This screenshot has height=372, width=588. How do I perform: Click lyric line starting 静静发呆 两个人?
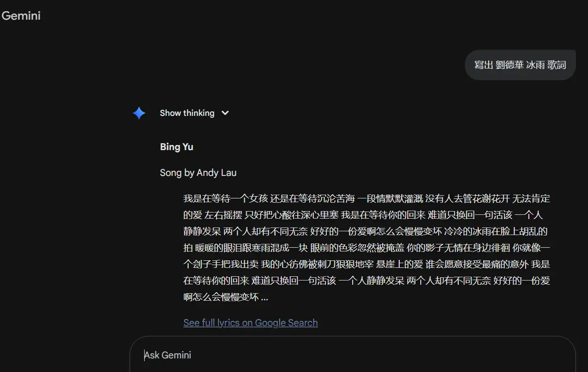pyautogui.click(x=365, y=231)
